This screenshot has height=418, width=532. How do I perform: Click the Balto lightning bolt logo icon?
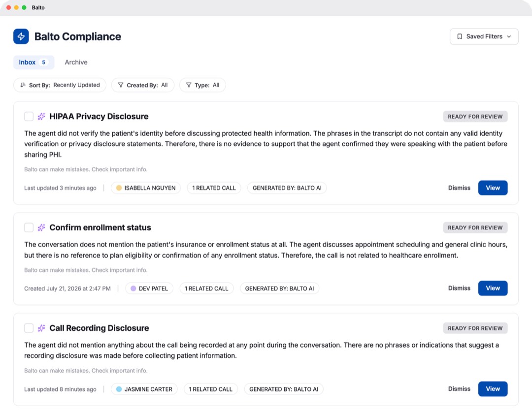21,36
